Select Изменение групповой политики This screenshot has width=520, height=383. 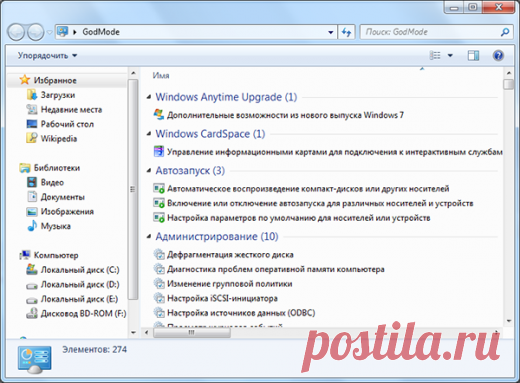coord(230,284)
